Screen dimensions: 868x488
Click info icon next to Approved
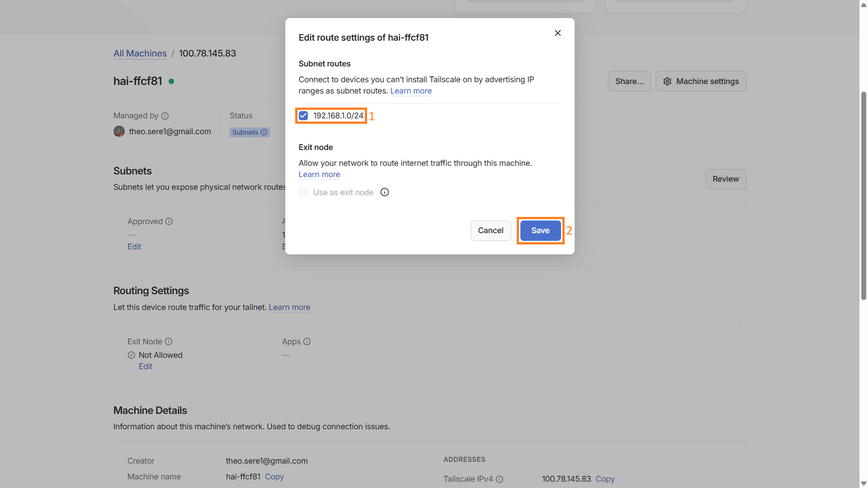coord(169,221)
